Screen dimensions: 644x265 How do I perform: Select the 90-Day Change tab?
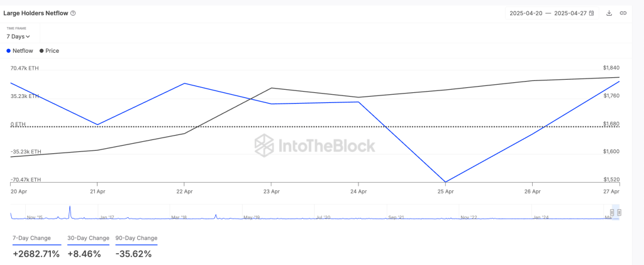pos(136,239)
